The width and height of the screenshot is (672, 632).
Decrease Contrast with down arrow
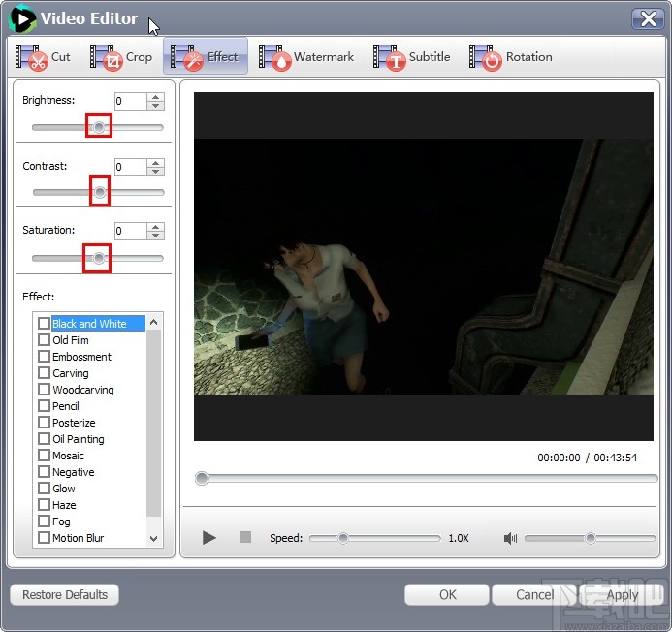pos(155,172)
